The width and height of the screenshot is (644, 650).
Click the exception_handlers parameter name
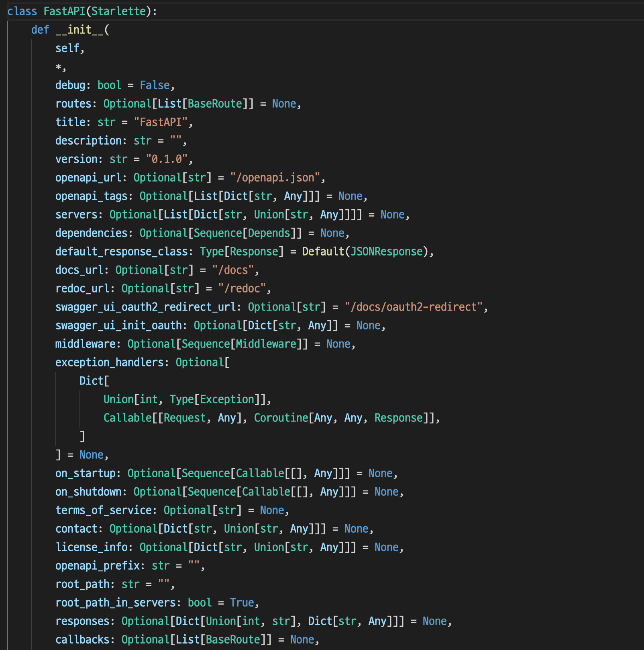pyautogui.click(x=110, y=362)
